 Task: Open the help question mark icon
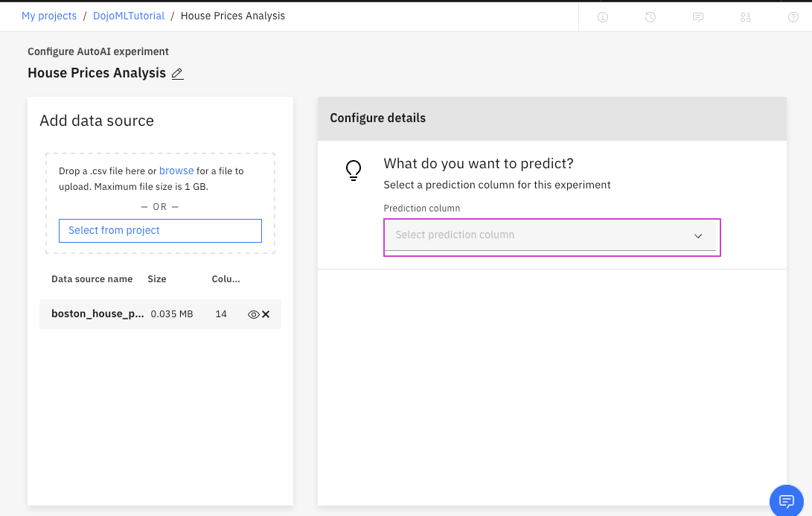pyautogui.click(x=793, y=17)
